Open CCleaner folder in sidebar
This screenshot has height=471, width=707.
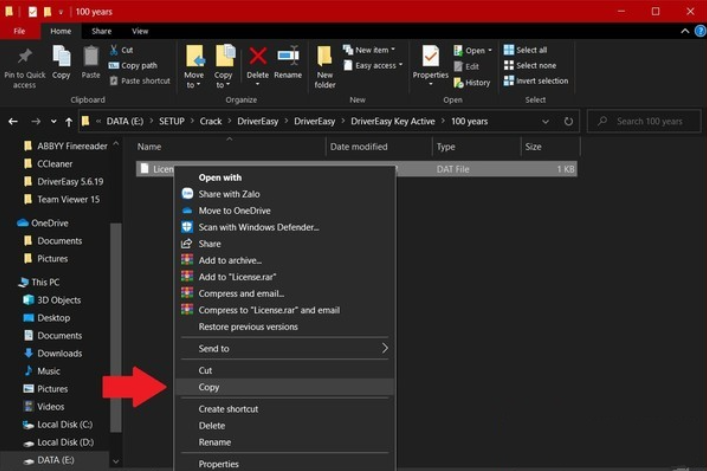[x=48, y=164]
